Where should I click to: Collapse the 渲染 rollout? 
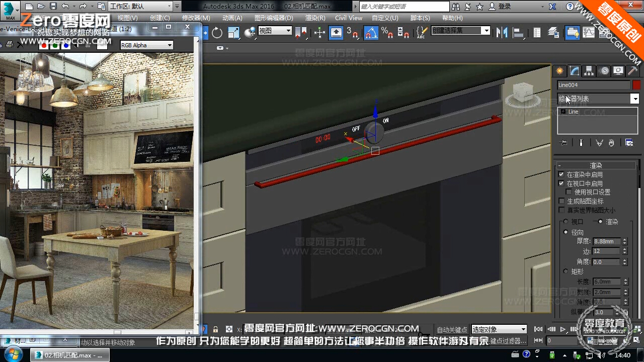[597, 165]
